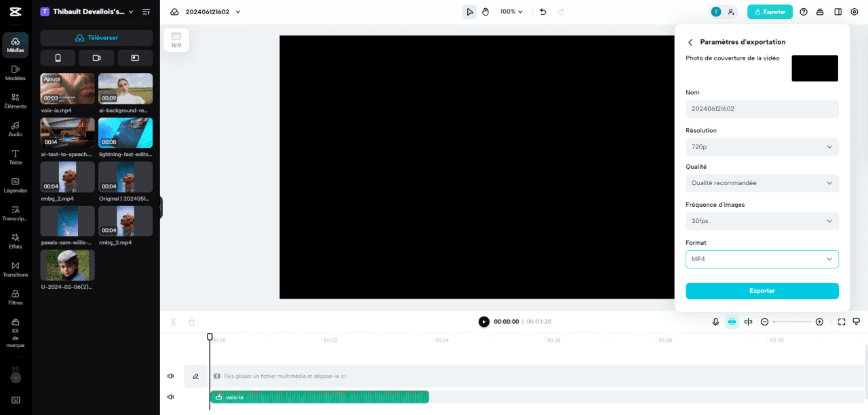Choose upload from phone icon

(x=58, y=58)
